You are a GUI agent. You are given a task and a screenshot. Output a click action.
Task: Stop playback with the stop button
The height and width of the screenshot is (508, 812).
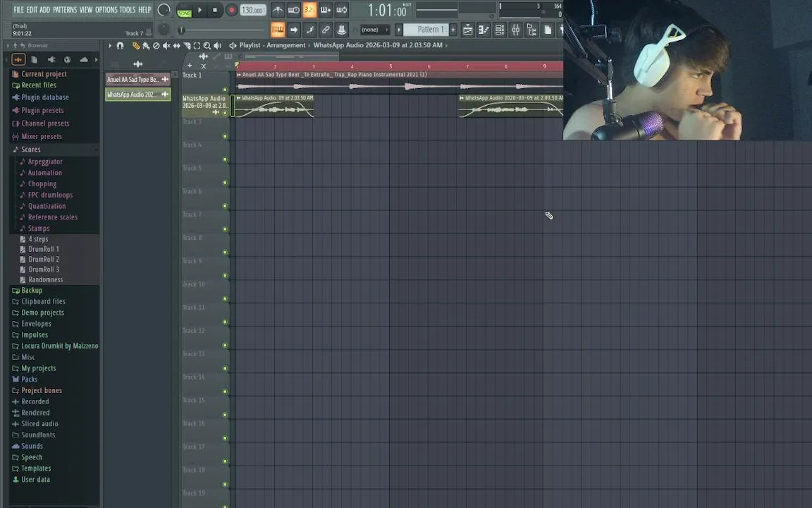coord(215,10)
